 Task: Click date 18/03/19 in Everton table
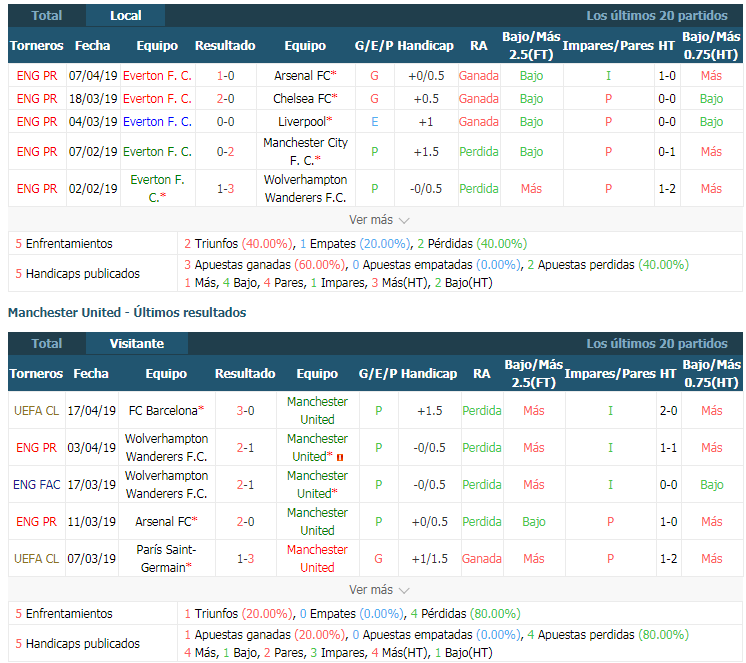pyautogui.click(x=93, y=98)
